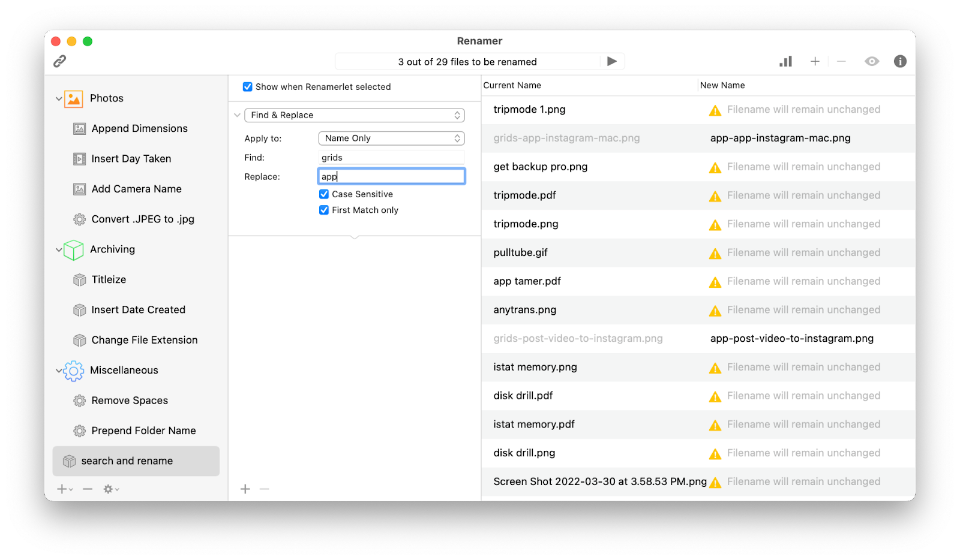960x560 pixels.
Task: Select the Append Dimensions renamerlet icon
Action: point(79,128)
